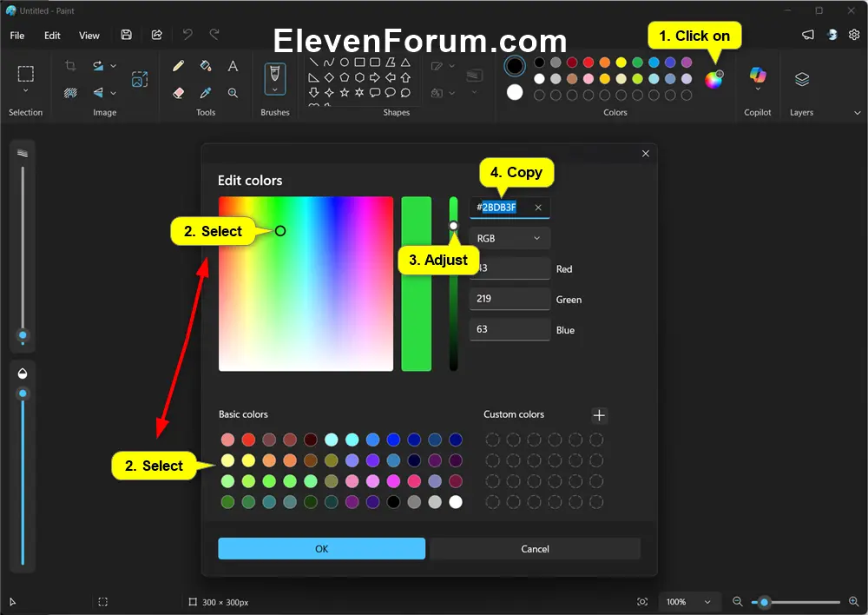
Task: Click the zoom out magnifier in status bar
Action: pos(737,602)
